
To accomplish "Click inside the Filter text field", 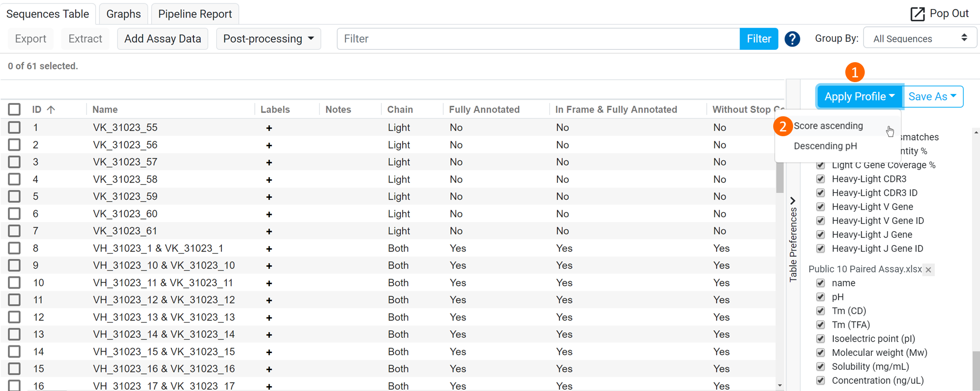I will click(x=538, y=39).
